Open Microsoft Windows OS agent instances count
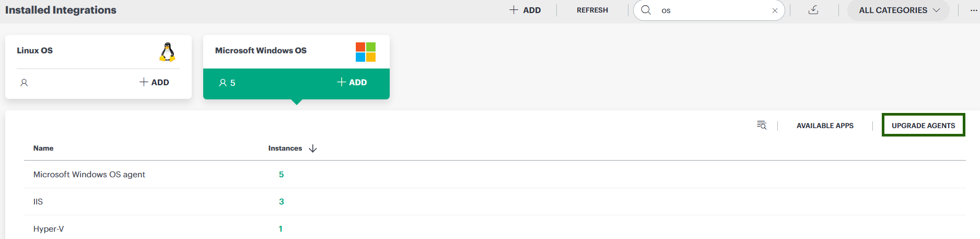The width and height of the screenshot is (980, 239). pos(281,175)
